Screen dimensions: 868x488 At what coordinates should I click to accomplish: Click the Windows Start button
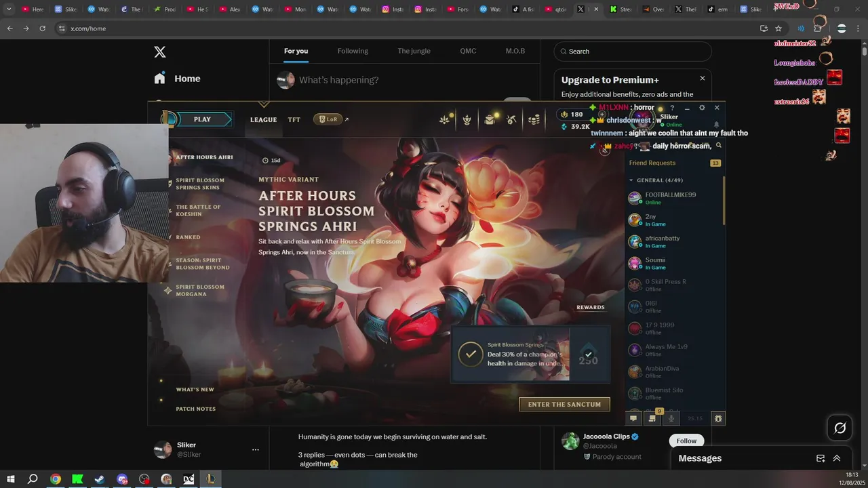coord(11,479)
